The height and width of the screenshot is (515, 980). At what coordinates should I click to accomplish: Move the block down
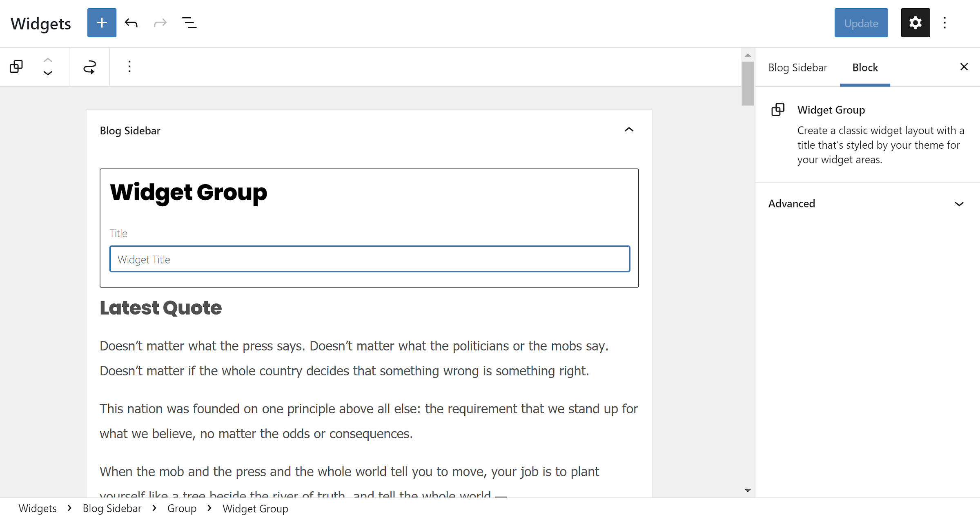coord(48,73)
